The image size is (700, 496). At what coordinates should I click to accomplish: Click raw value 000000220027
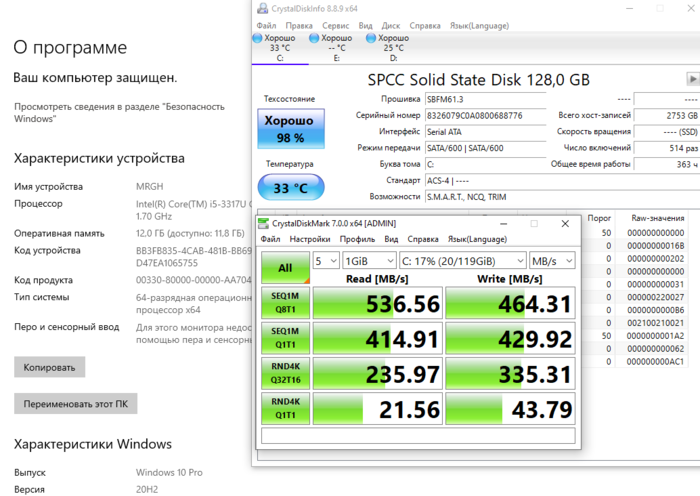click(x=655, y=297)
